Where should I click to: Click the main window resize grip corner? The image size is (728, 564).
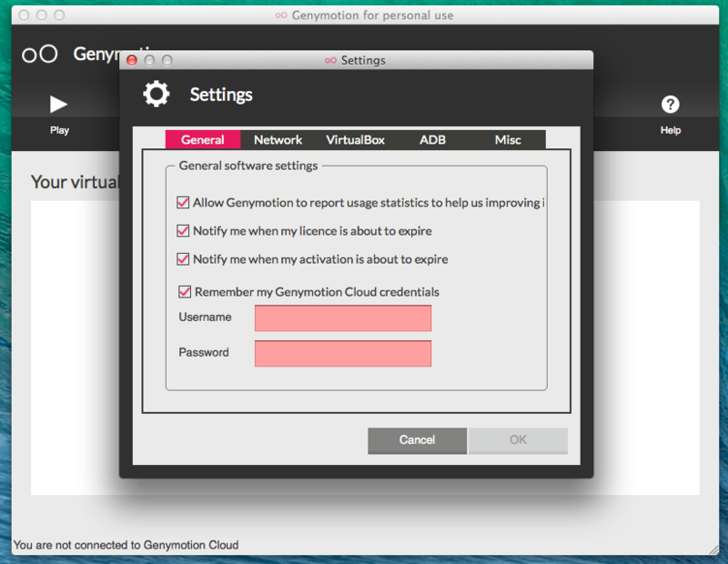[x=713, y=549]
